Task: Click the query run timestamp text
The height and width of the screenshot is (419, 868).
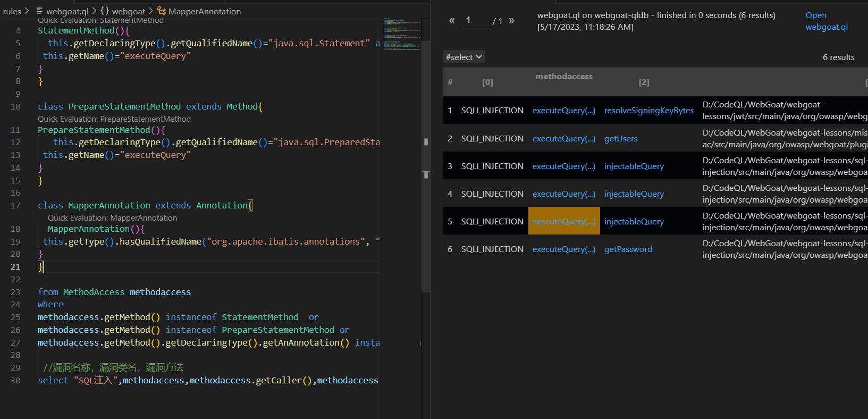Action: coord(585,27)
